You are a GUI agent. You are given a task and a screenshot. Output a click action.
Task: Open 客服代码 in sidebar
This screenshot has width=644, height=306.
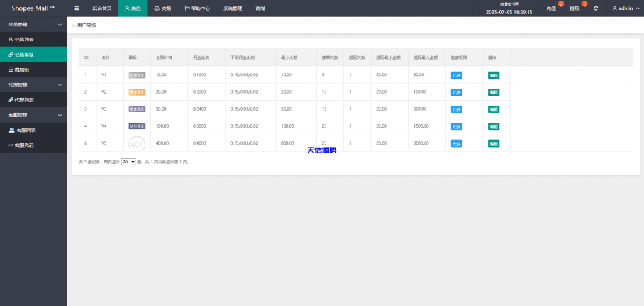coord(33,145)
